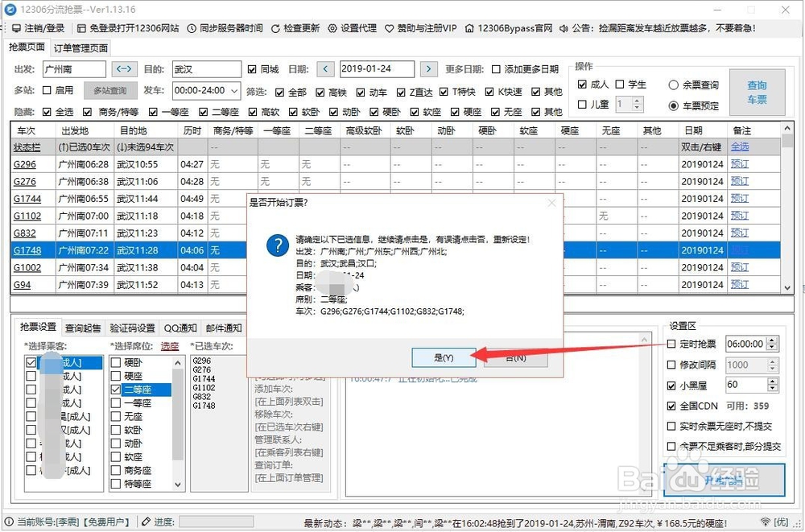Enable the 儿童 checkbox
This screenshot has width=805, height=532.
[x=582, y=105]
